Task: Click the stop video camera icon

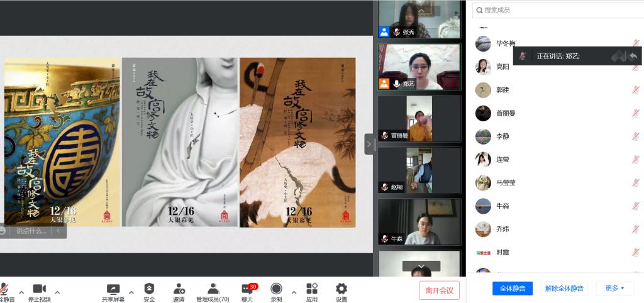Action: [x=39, y=289]
